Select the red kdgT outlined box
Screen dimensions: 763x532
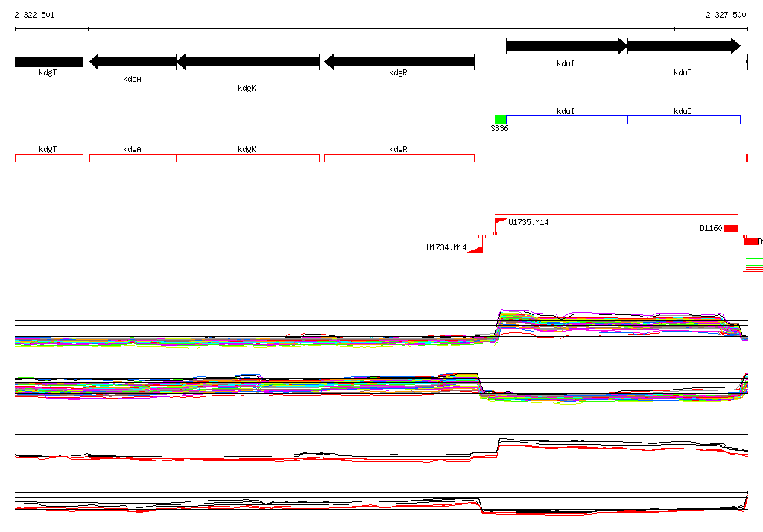click(49, 158)
